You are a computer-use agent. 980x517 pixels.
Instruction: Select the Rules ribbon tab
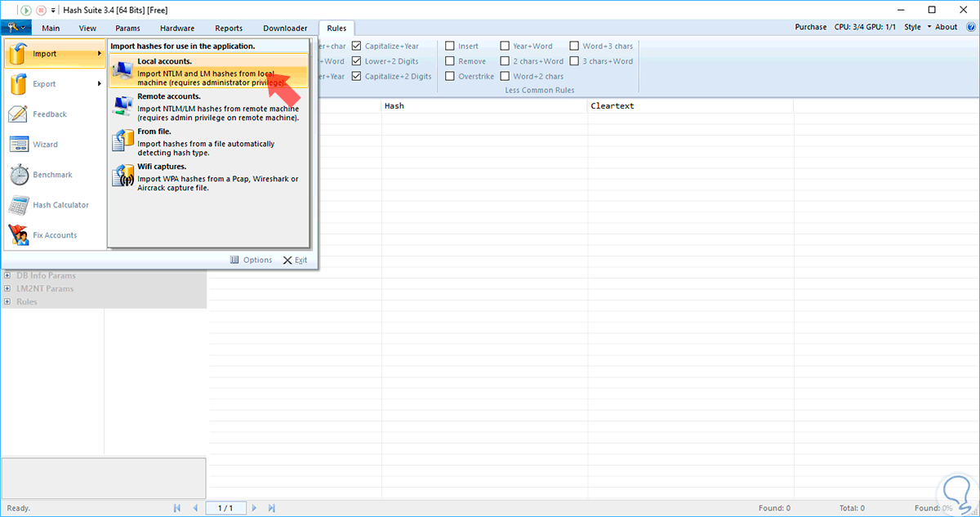coord(336,28)
